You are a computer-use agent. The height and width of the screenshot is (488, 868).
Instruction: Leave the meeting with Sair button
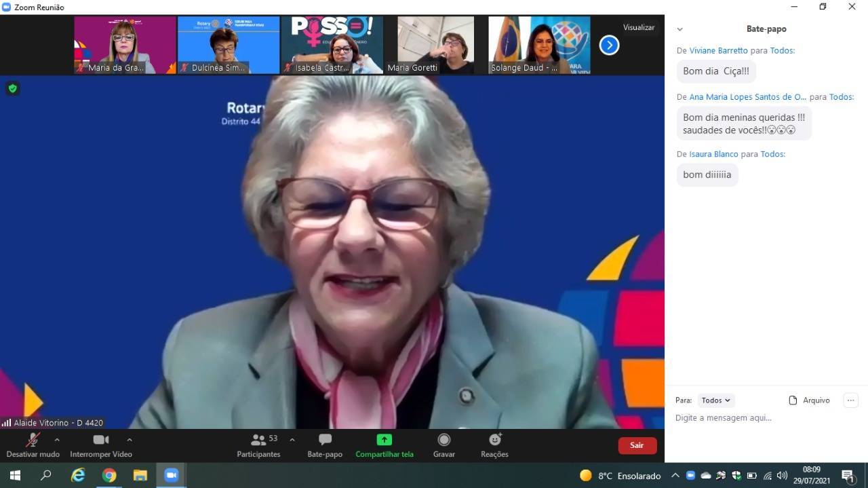(636, 445)
